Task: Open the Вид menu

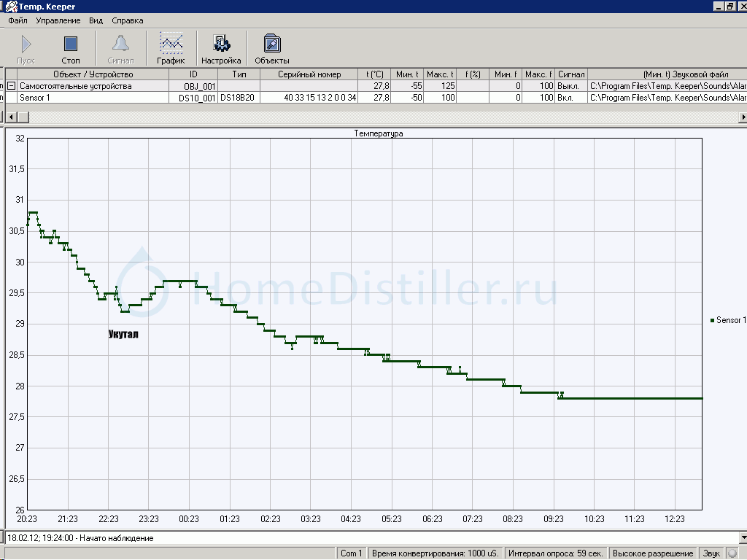Action: tap(96, 20)
